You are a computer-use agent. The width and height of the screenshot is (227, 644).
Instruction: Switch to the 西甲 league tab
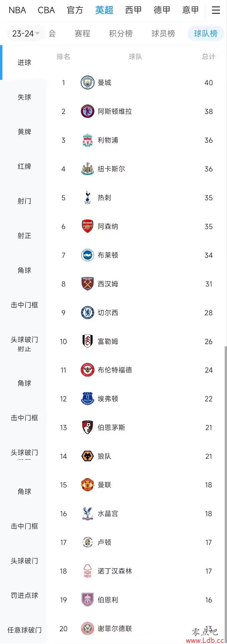(133, 10)
